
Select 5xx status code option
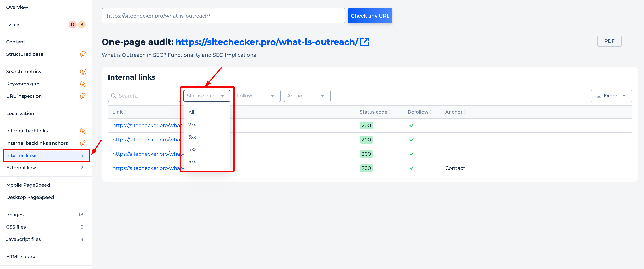pos(207,161)
